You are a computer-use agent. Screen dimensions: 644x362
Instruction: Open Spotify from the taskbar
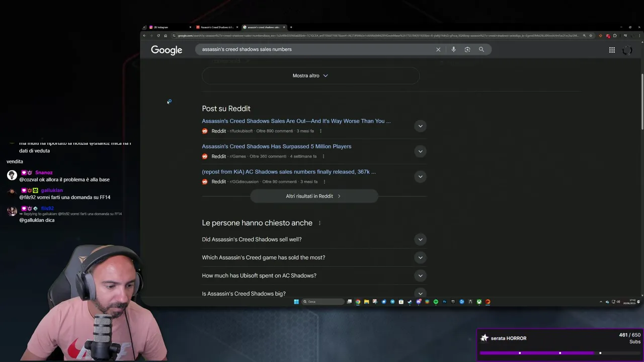tap(436, 302)
